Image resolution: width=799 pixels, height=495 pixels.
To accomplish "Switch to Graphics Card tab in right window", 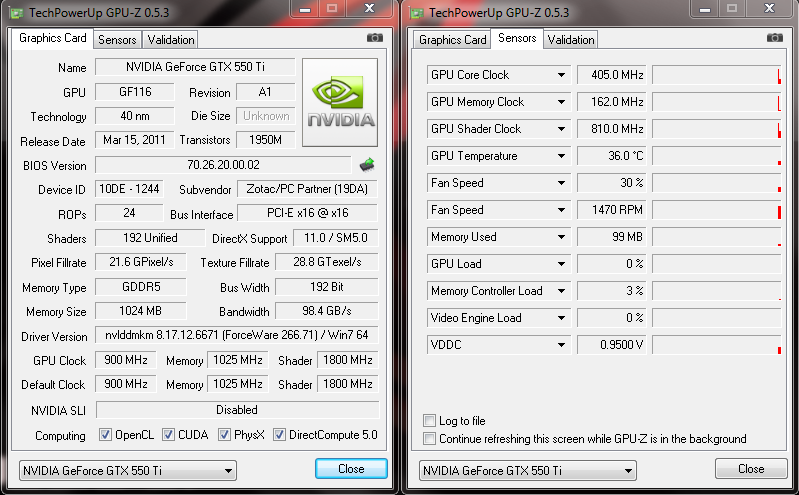I will 452,40.
